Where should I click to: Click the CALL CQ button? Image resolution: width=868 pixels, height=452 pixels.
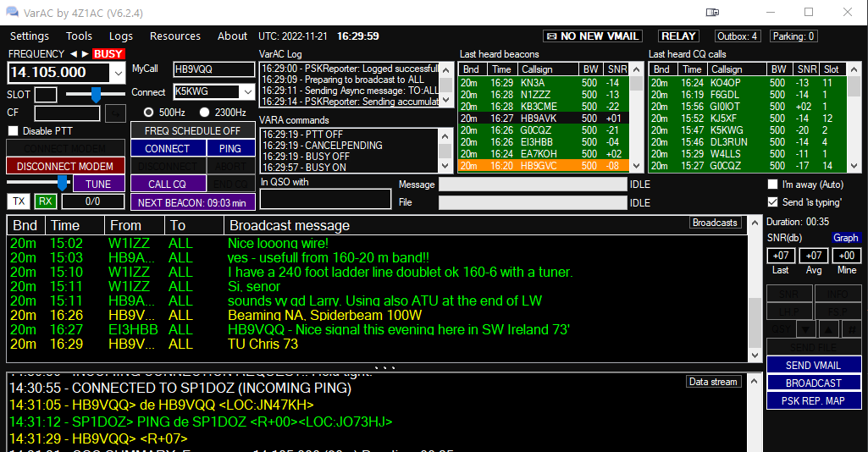click(167, 184)
